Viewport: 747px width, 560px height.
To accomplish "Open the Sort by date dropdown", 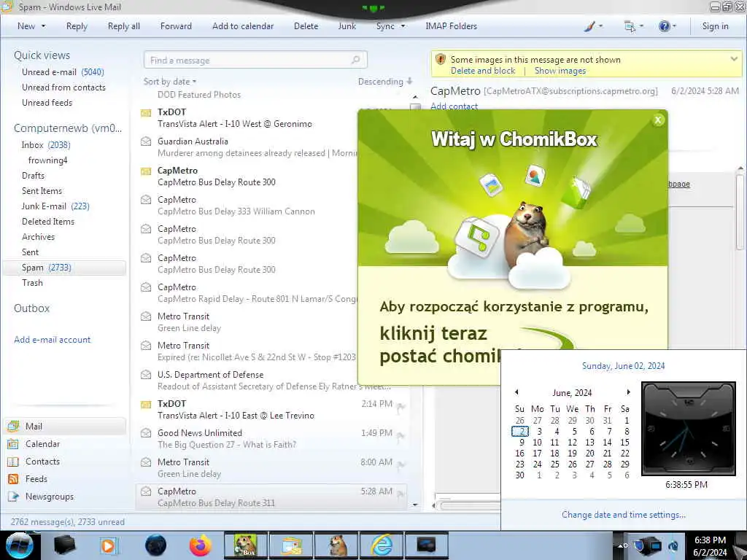I will (x=170, y=82).
